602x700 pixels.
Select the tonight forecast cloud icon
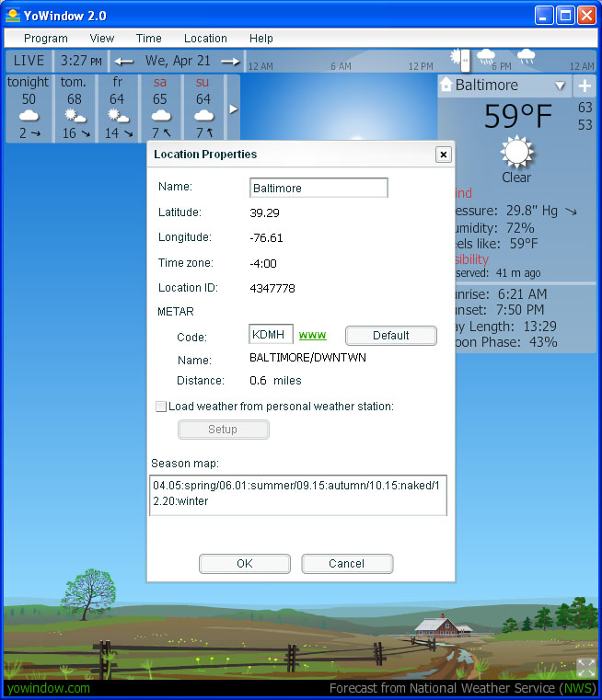[29, 116]
